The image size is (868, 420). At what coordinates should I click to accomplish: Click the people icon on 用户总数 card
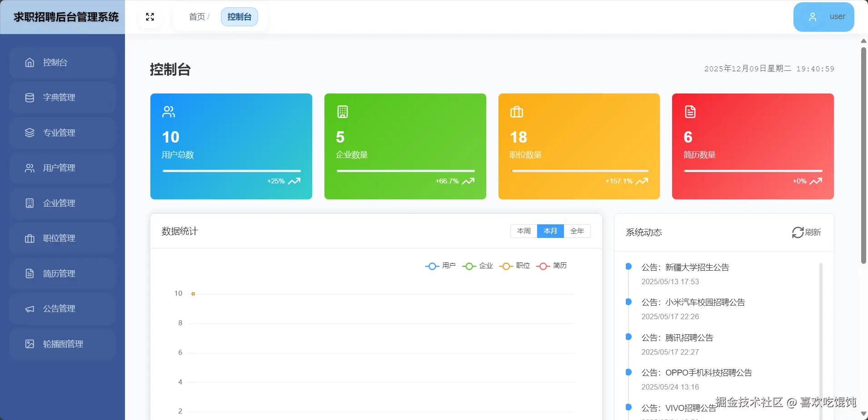point(169,112)
